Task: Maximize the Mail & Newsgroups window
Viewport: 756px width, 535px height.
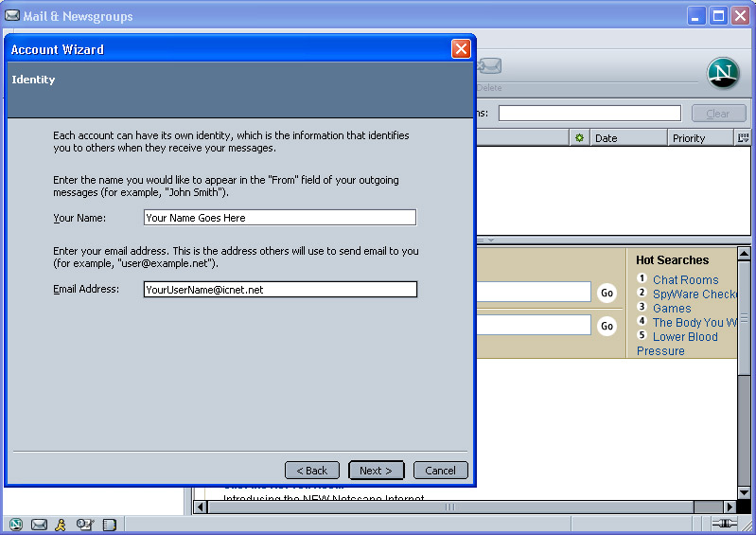Action: (718, 15)
